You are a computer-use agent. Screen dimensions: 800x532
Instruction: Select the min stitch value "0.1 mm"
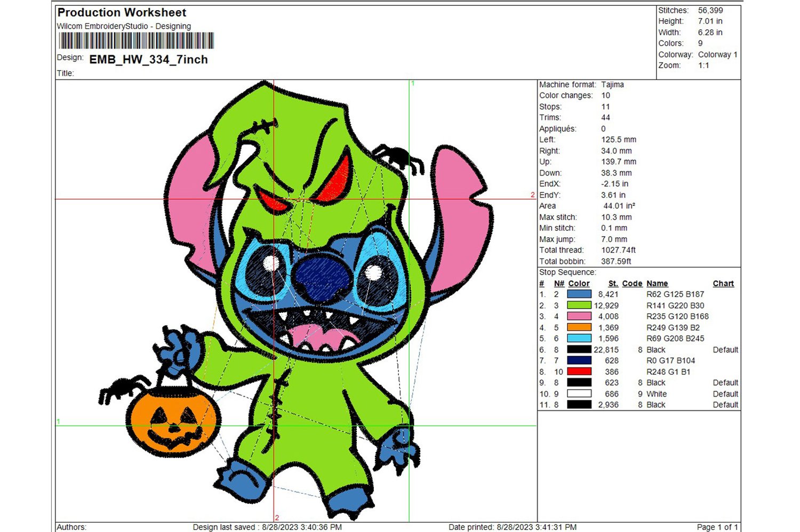pos(614,228)
